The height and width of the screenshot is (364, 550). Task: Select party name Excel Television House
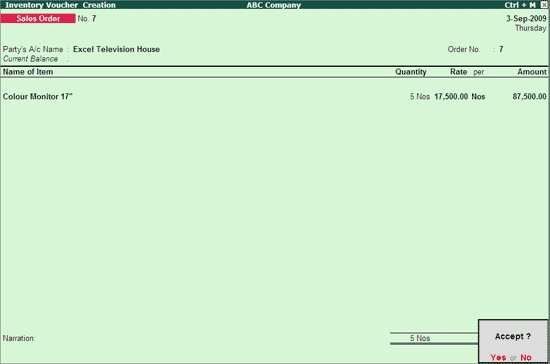(116, 49)
